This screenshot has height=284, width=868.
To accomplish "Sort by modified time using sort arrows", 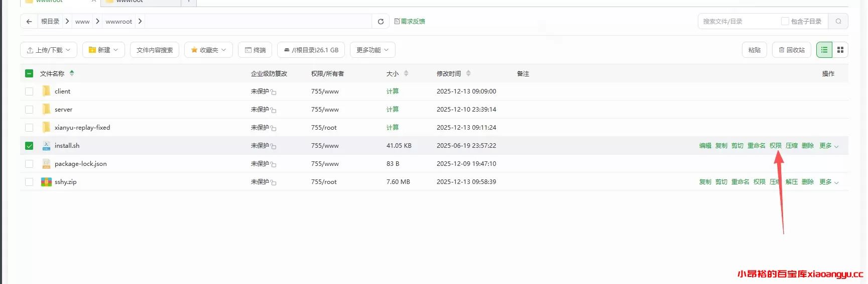I will (x=468, y=73).
